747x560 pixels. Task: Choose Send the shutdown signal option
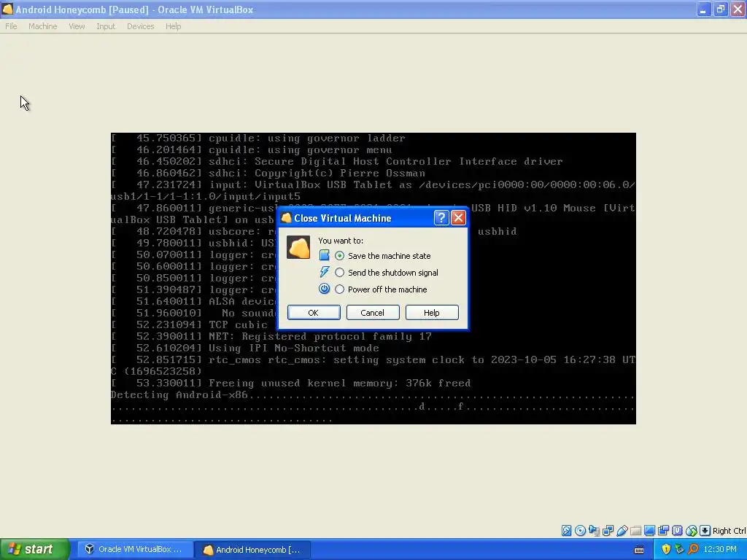tap(339, 273)
